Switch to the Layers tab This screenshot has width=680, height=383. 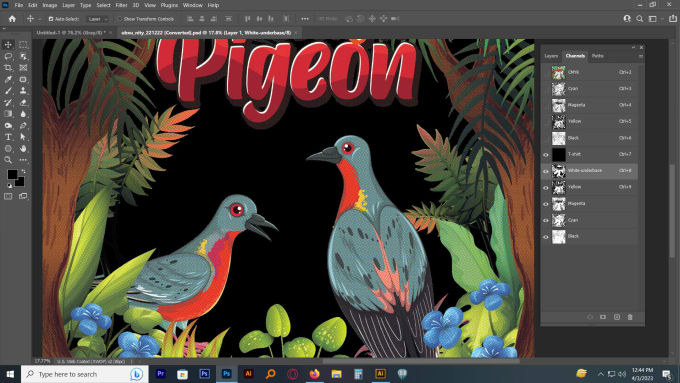[x=551, y=56]
